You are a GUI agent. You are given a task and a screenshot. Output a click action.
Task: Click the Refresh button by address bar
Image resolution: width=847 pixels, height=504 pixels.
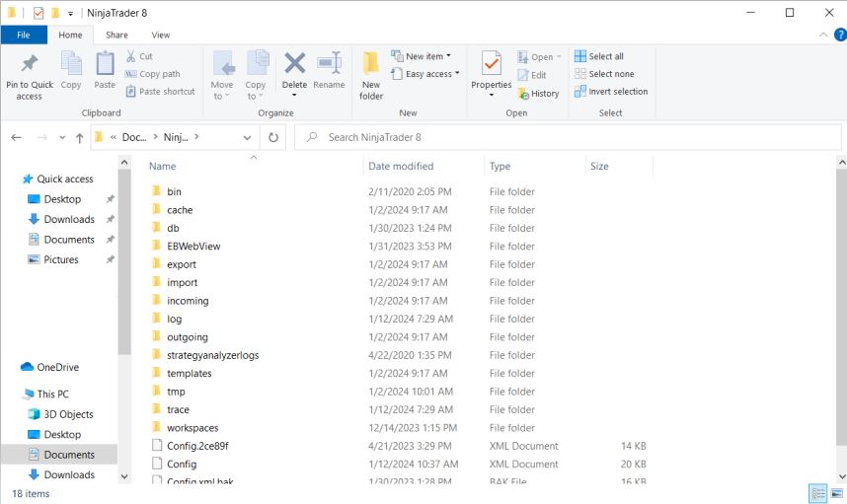(x=273, y=138)
